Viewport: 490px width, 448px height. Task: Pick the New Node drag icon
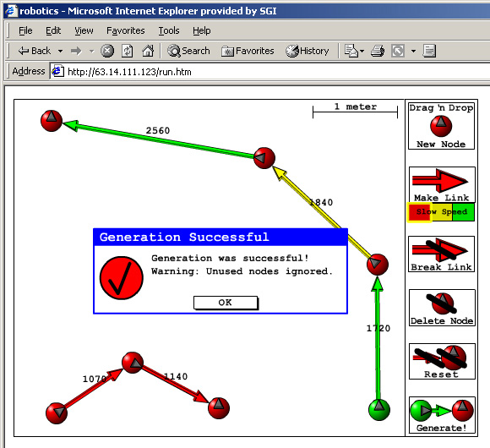441,126
